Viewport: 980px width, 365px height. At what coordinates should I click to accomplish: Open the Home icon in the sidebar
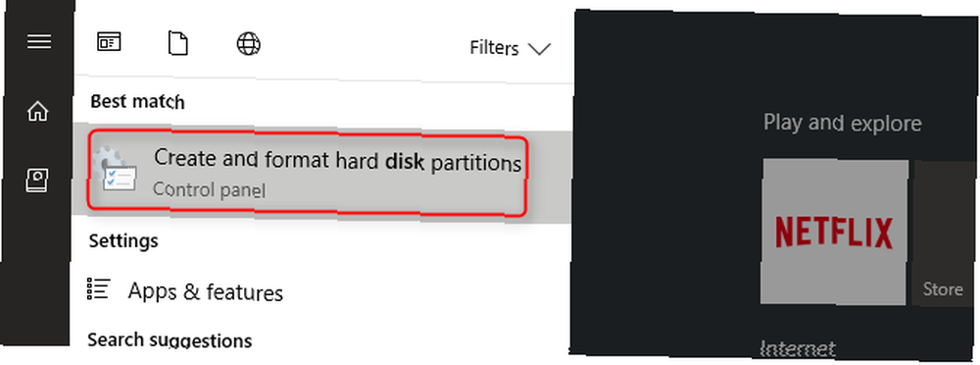[38, 112]
